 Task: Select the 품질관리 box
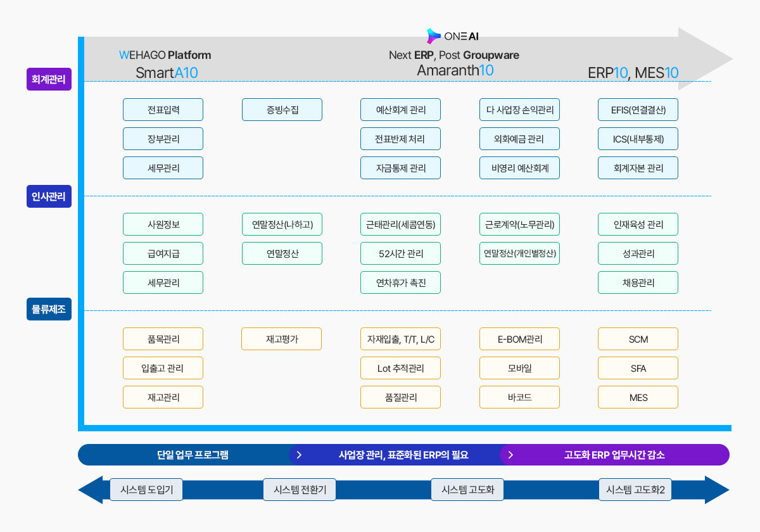400,397
